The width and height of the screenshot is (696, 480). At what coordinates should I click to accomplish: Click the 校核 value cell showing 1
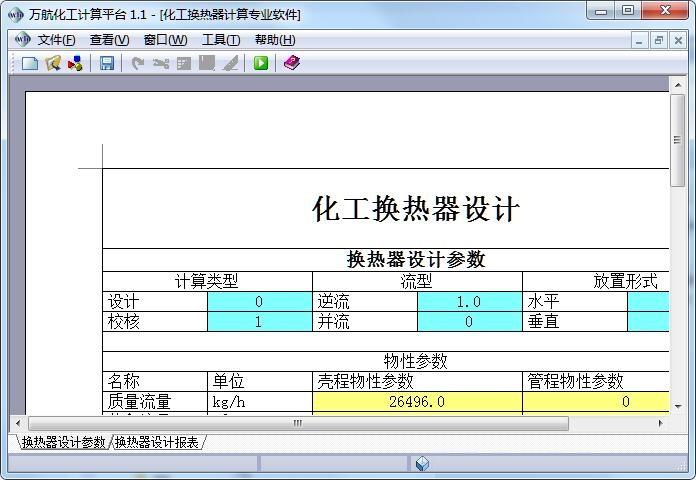tap(259, 321)
